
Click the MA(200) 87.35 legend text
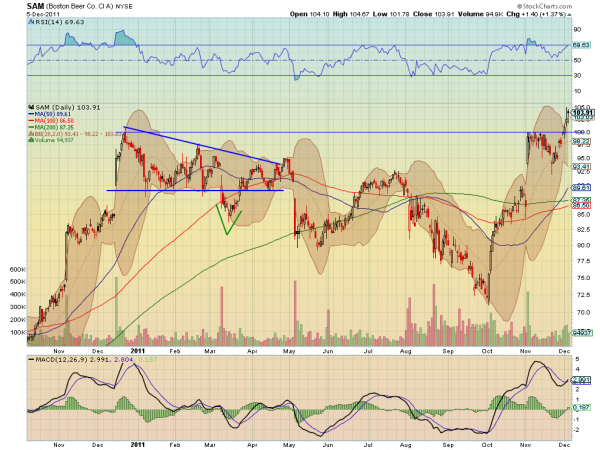coord(54,127)
